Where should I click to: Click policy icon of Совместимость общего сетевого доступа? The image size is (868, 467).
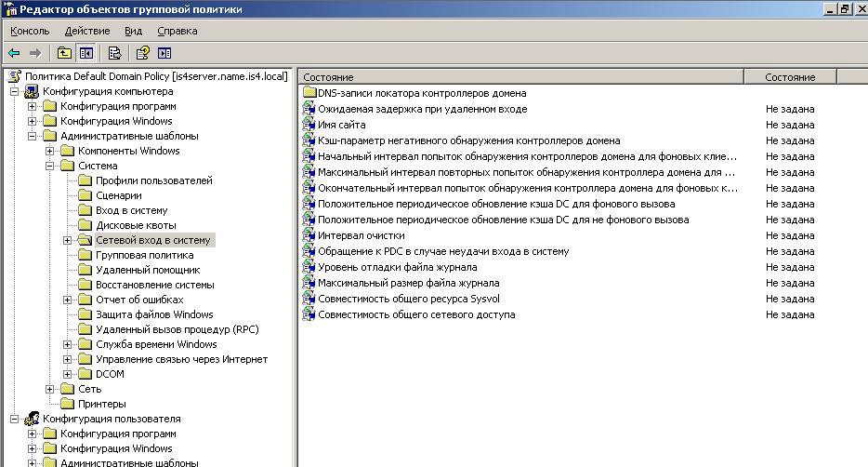[x=309, y=314]
